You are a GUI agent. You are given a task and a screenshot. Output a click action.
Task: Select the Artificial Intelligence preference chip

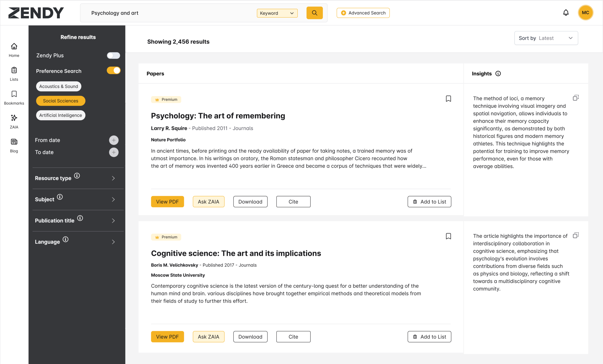pyautogui.click(x=61, y=115)
